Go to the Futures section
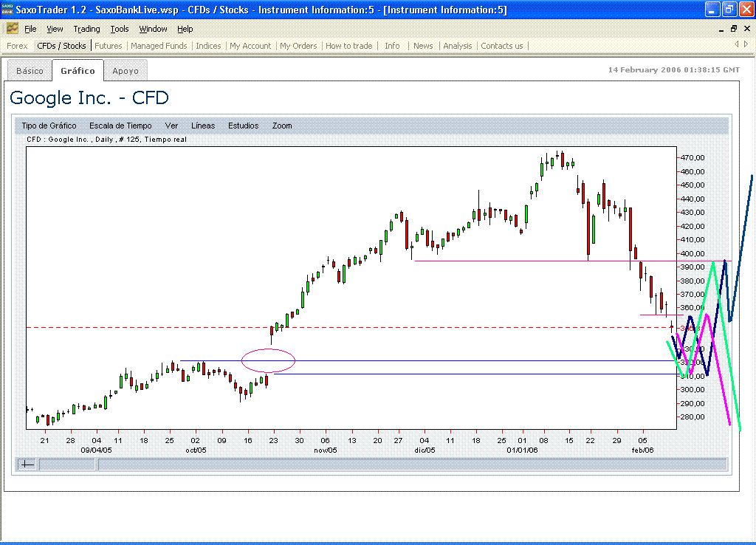 pos(108,46)
